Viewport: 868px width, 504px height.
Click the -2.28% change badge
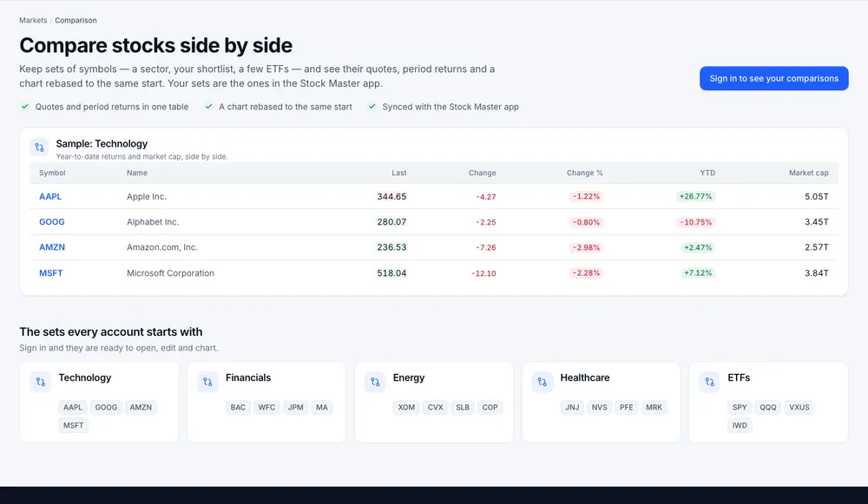coord(586,272)
